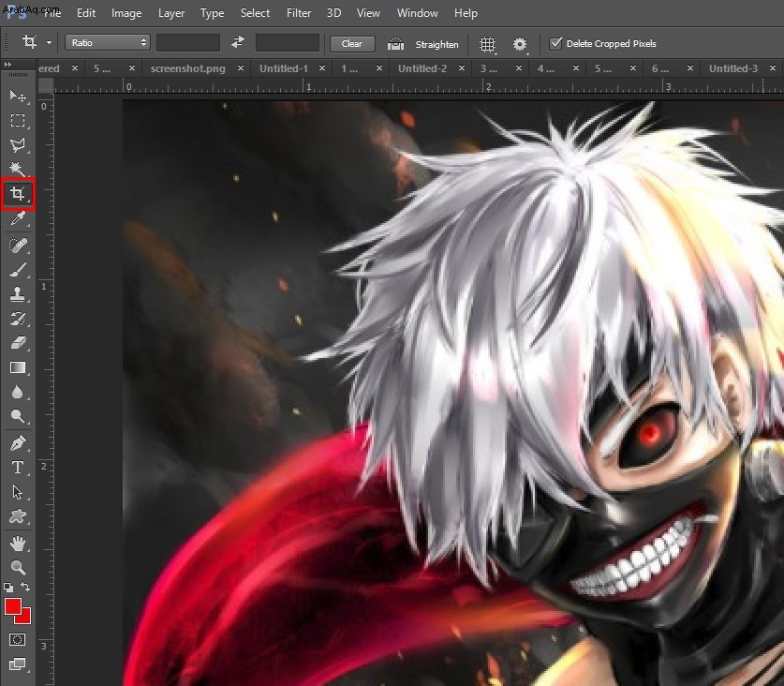Open the Ratio preset dropdown
784x686 pixels.
[x=108, y=42]
